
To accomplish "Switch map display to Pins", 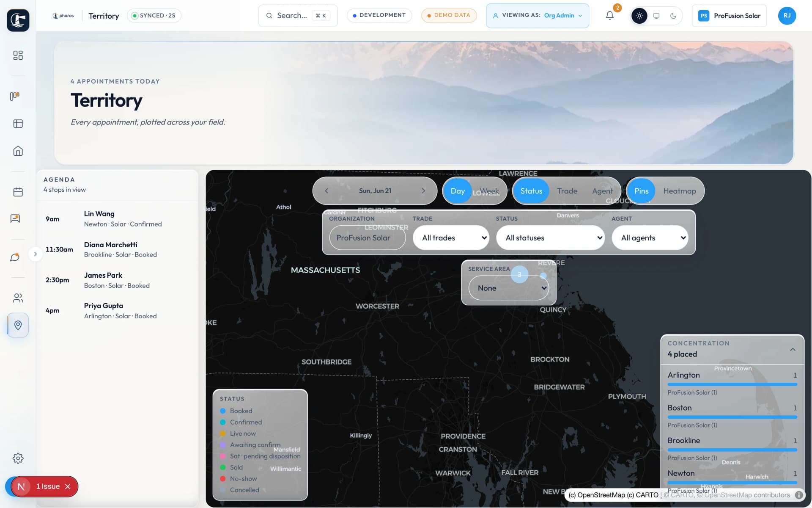I will click(x=641, y=191).
